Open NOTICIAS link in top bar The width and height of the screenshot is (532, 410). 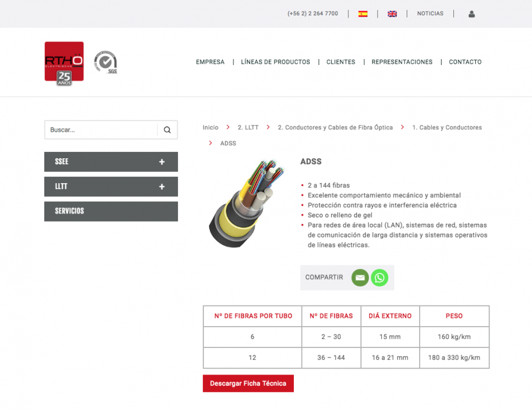(430, 14)
